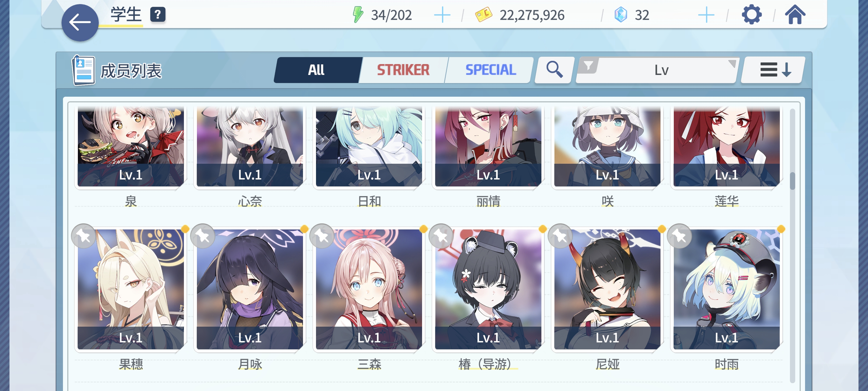Open student 尼娅's portrait card
Screen dimensions: 868x391
(x=607, y=289)
